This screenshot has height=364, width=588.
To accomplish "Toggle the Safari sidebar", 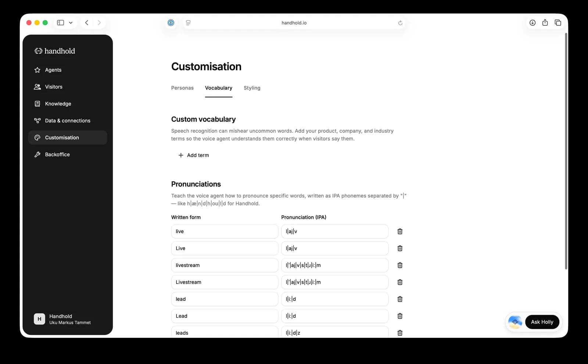I will (x=61, y=23).
